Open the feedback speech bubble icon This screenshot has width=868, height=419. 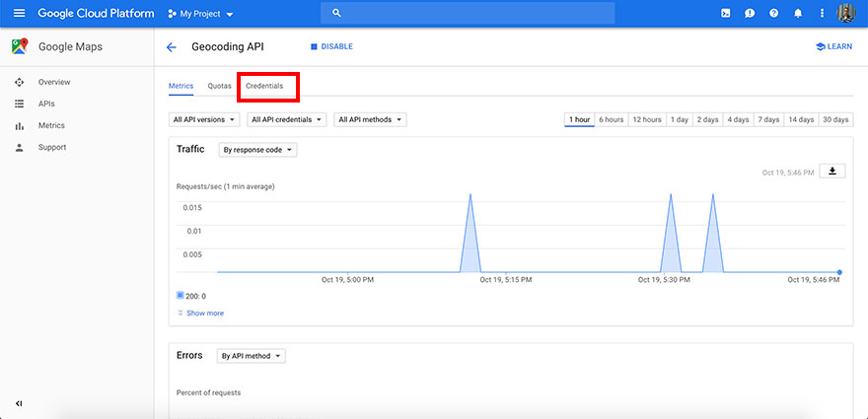point(750,13)
